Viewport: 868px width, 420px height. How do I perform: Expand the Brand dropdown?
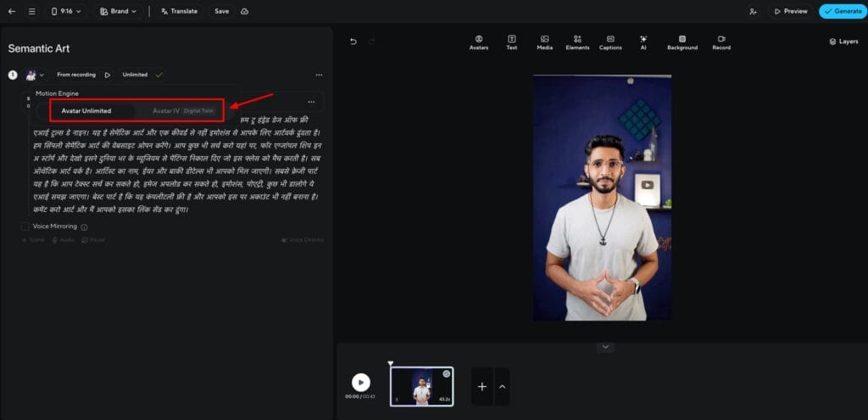click(x=118, y=11)
